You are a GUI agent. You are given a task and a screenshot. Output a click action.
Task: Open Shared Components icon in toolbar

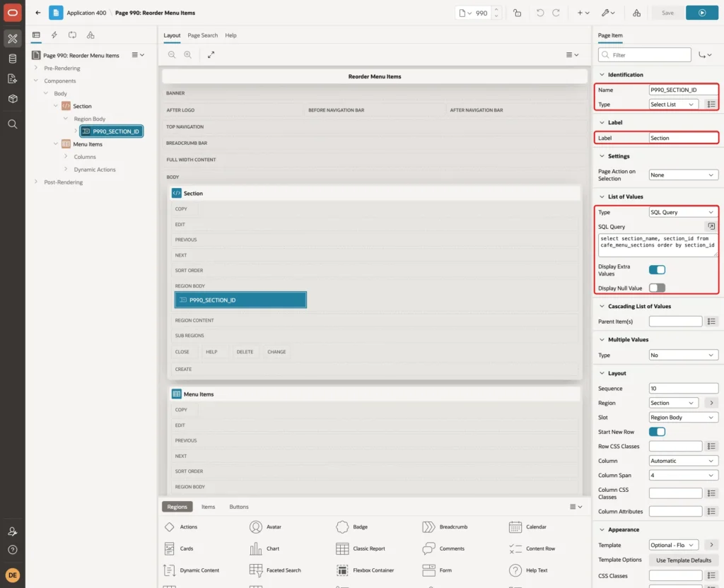pyautogui.click(x=637, y=13)
